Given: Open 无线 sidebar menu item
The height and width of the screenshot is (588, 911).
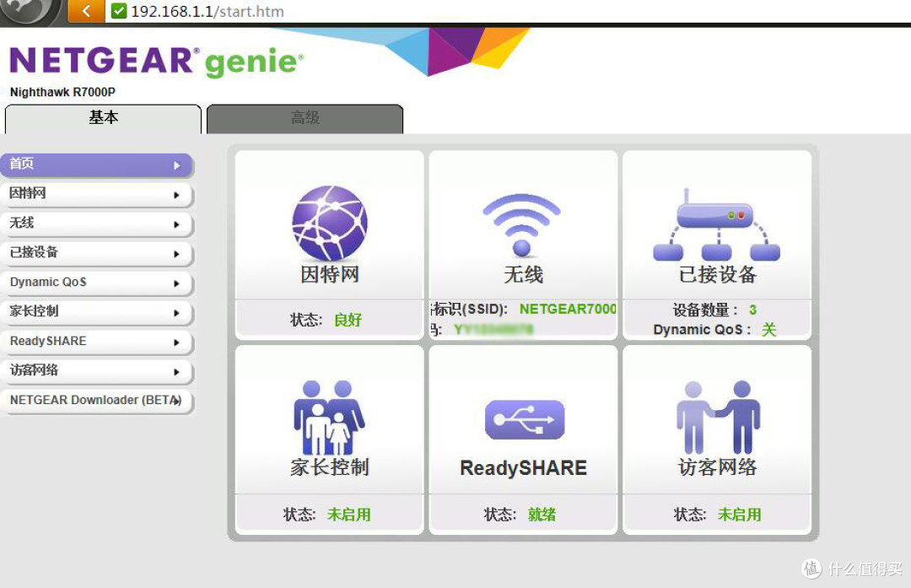Looking at the screenshot, I should [96, 224].
